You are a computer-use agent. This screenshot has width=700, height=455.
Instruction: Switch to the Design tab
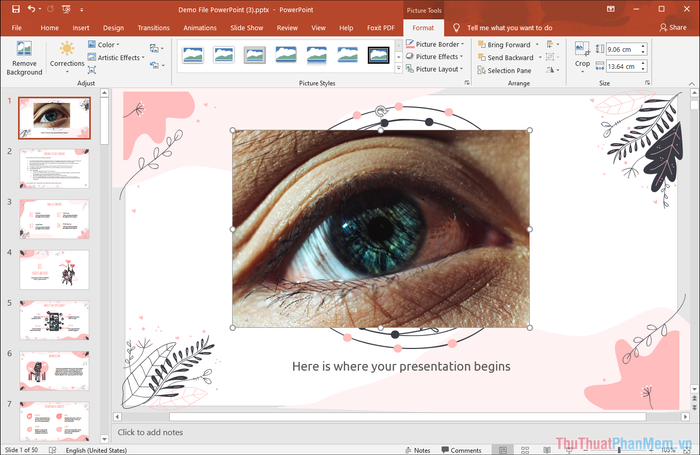click(x=113, y=28)
